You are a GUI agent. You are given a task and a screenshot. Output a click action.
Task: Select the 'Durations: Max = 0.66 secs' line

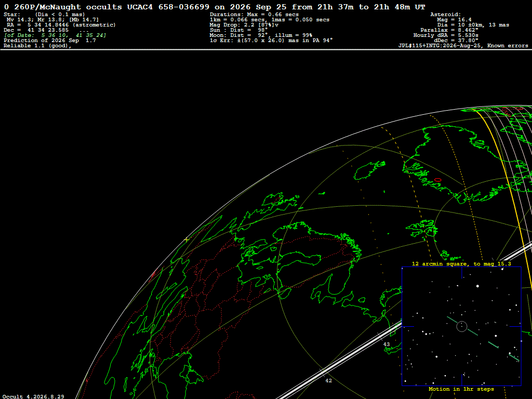click(254, 15)
